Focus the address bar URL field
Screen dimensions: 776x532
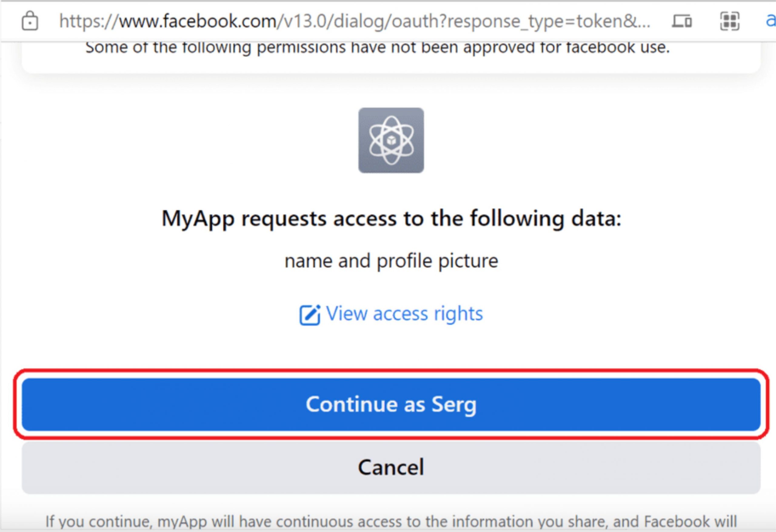coord(355,21)
